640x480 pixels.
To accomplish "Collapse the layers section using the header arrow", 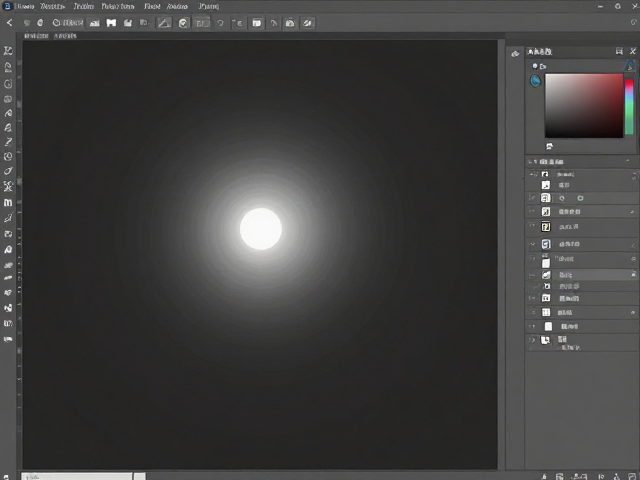I will click(x=627, y=162).
